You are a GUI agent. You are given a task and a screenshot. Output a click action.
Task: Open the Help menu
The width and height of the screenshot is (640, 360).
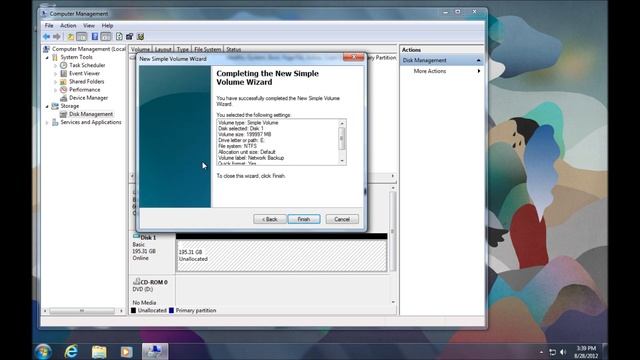[107, 25]
